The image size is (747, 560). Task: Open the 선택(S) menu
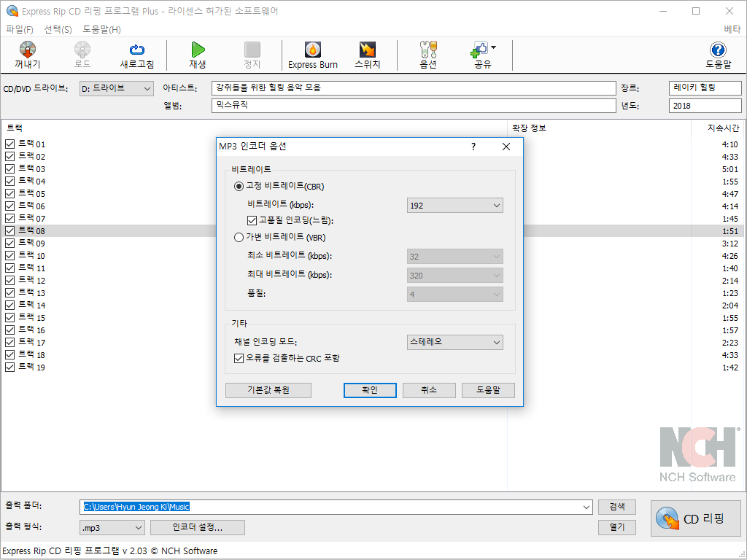58,29
